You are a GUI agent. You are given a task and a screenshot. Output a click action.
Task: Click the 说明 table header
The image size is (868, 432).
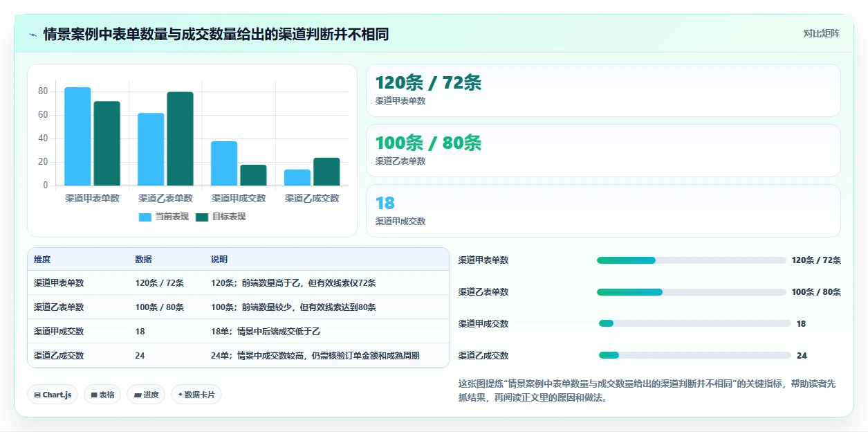click(x=219, y=260)
